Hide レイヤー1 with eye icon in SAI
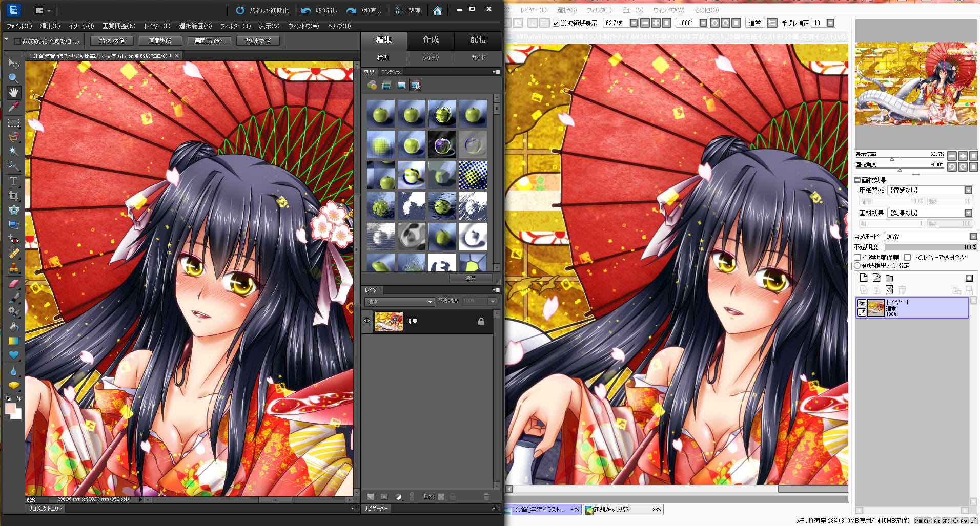Viewport: 980px width, 526px height. click(862, 303)
